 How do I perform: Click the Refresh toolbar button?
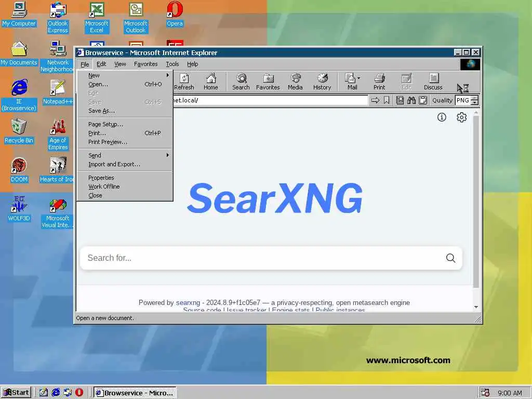click(184, 82)
